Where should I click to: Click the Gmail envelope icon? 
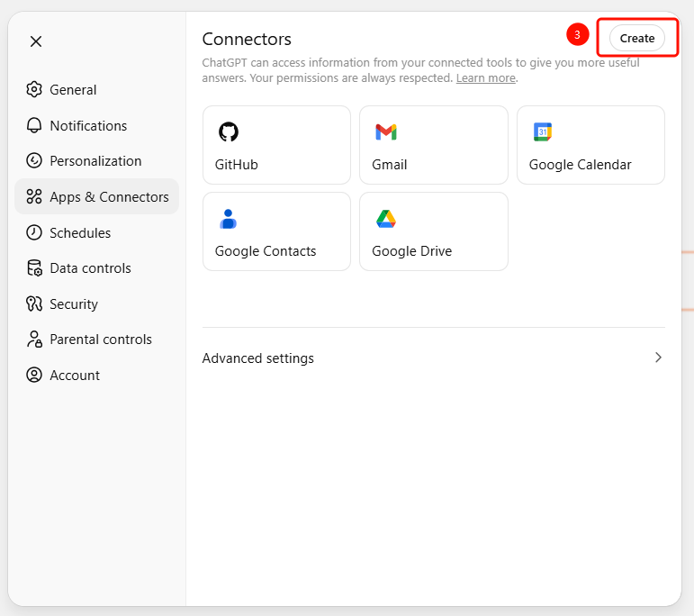pyautogui.click(x=386, y=132)
